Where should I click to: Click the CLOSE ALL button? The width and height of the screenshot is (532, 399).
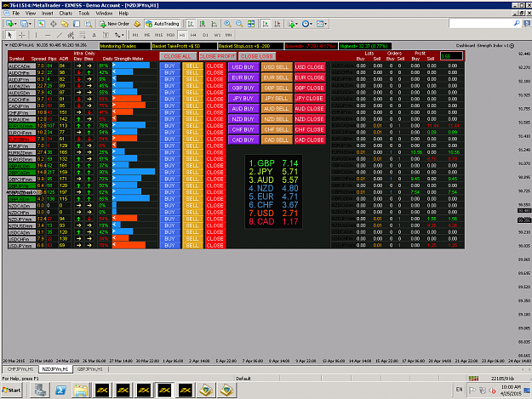[178, 56]
